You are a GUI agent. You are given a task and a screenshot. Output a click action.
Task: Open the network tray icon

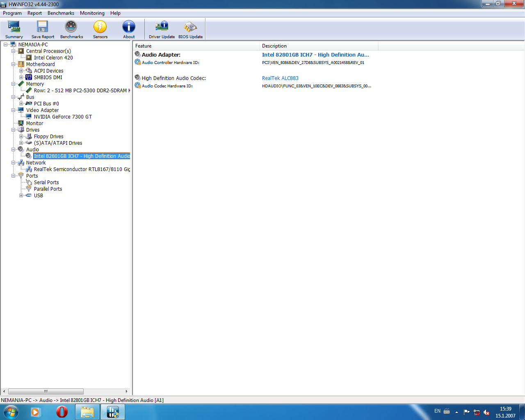coord(477,412)
